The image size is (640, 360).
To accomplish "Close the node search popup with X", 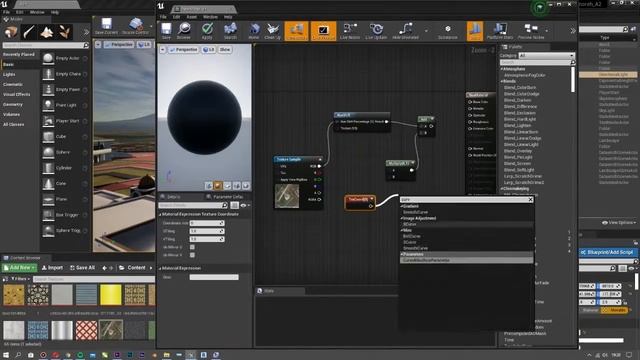I will click(530, 200).
